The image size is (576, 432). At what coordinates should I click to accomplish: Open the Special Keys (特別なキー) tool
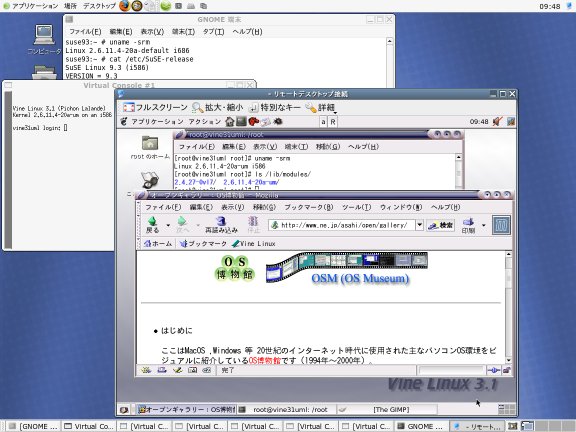click(x=274, y=108)
